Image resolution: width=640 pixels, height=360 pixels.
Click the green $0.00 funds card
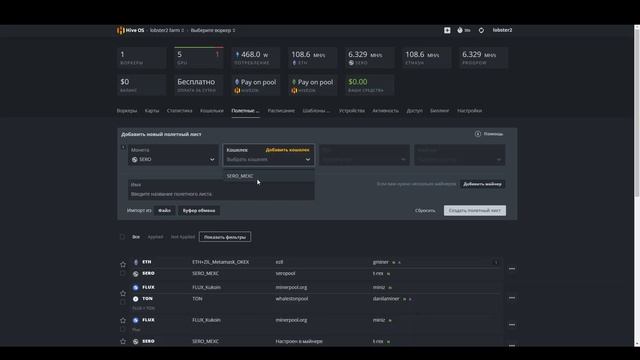pos(370,85)
